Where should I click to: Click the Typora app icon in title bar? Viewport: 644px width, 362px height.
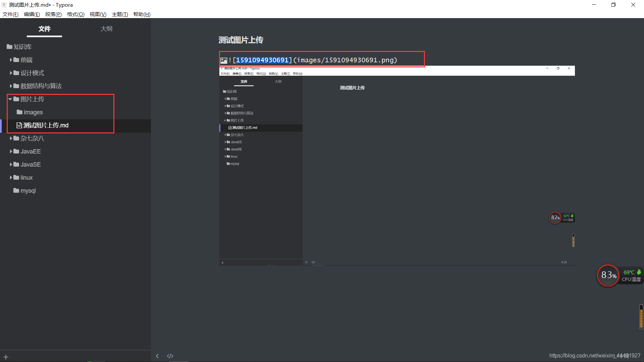(4, 5)
